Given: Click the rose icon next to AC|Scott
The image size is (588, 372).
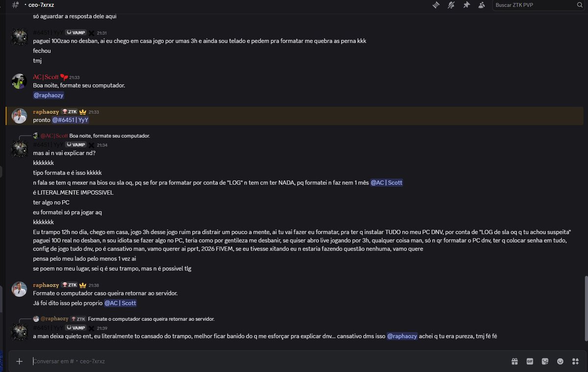Looking at the screenshot, I should pos(64,77).
